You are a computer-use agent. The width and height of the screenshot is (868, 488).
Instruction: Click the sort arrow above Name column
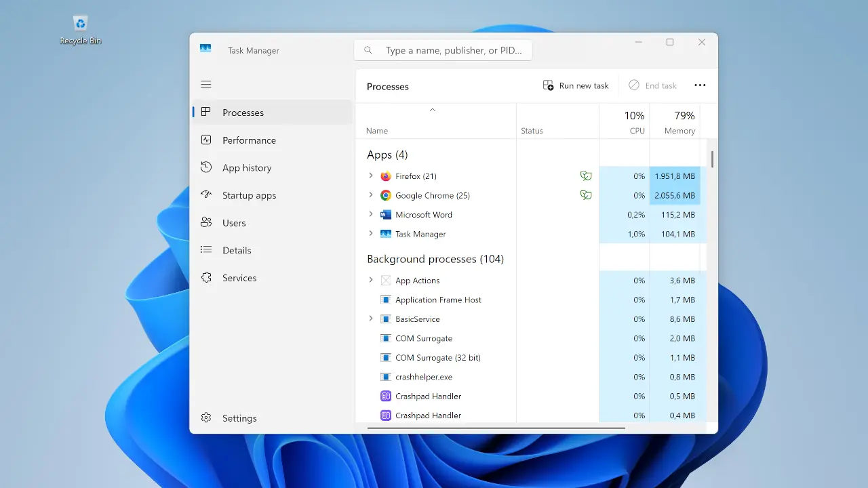[433, 110]
